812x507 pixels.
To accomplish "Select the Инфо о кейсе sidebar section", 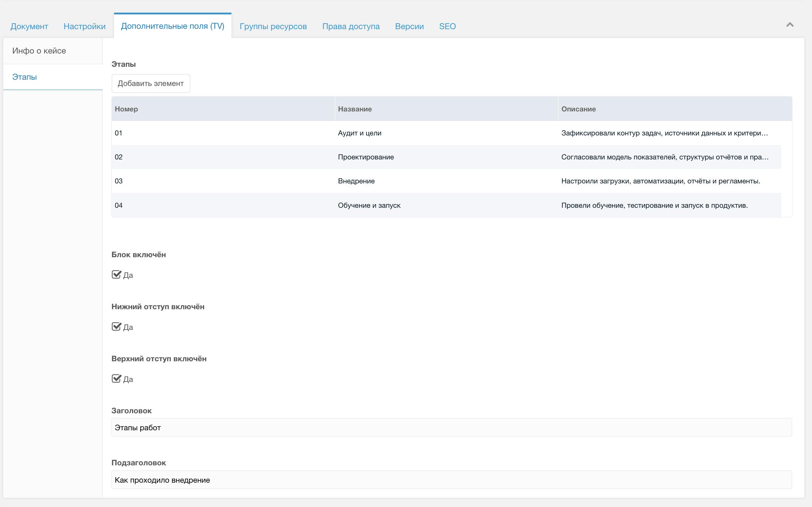I will click(39, 51).
